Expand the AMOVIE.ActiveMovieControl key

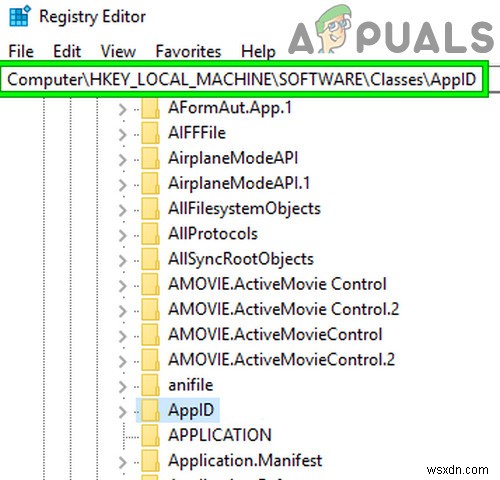pyautogui.click(x=123, y=336)
